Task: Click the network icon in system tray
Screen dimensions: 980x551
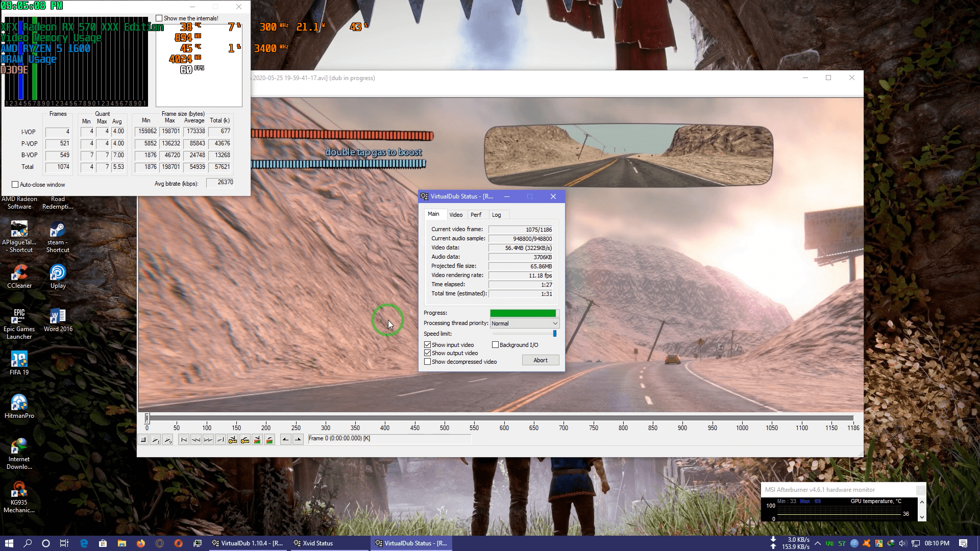Action: point(916,543)
